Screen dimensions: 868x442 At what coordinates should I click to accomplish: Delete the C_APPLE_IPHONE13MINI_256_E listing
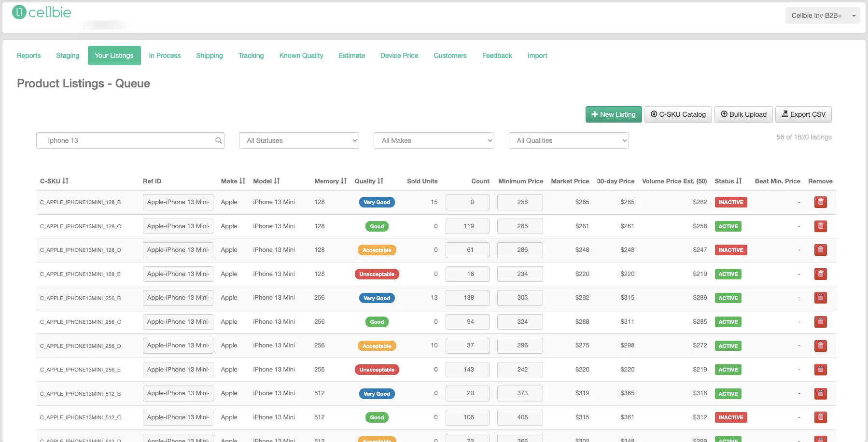coord(820,370)
